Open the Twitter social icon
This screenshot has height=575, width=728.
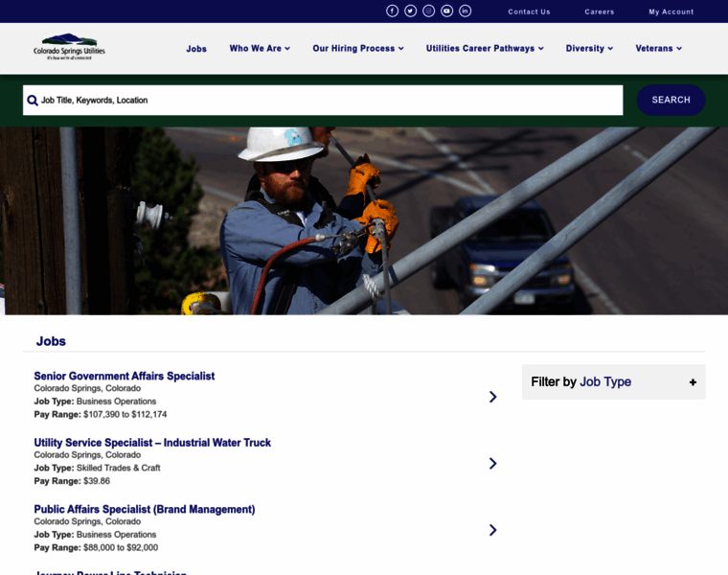(410, 11)
